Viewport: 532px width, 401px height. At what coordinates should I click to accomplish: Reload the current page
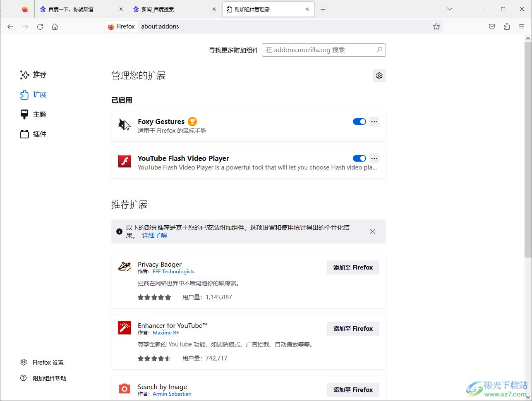(x=40, y=26)
